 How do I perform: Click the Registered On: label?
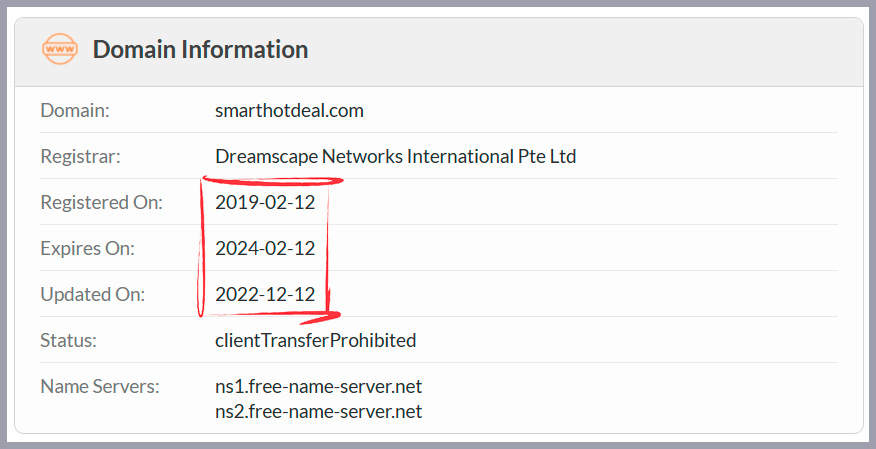tap(101, 202)
